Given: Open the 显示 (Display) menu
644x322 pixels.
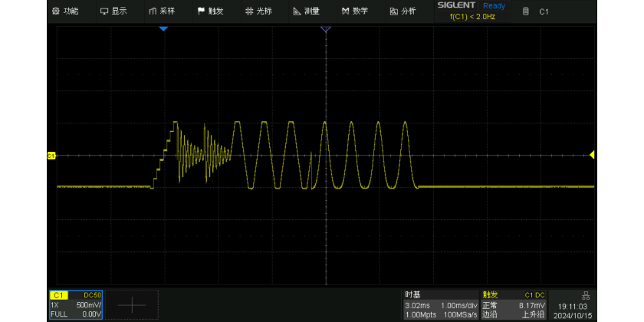Looking at the screenshot, I should click(x=113, y=11).
